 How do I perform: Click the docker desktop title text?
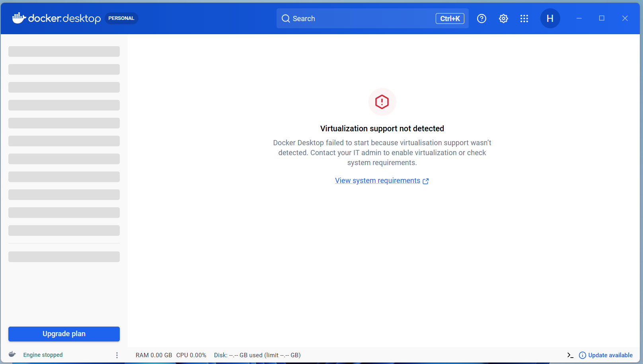point(64,18)
